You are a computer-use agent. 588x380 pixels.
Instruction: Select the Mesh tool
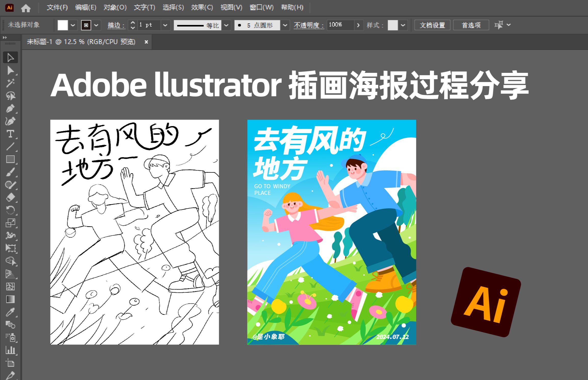[10, 287]
